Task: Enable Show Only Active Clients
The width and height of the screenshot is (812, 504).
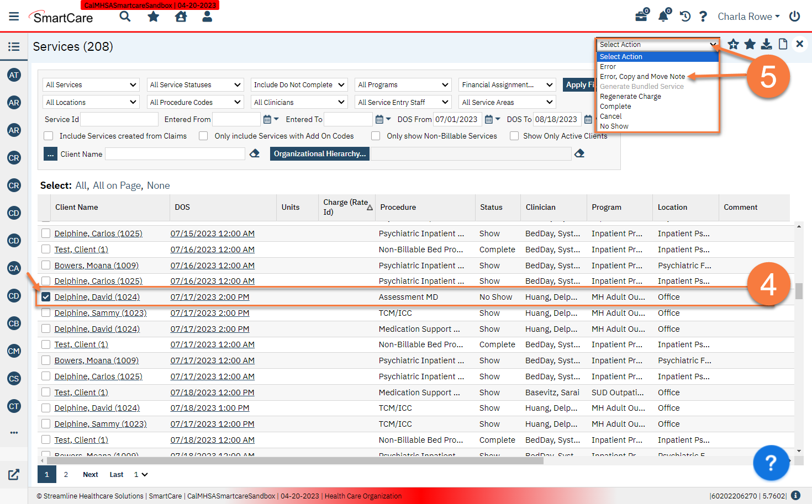Action: (x=514, y=136)
